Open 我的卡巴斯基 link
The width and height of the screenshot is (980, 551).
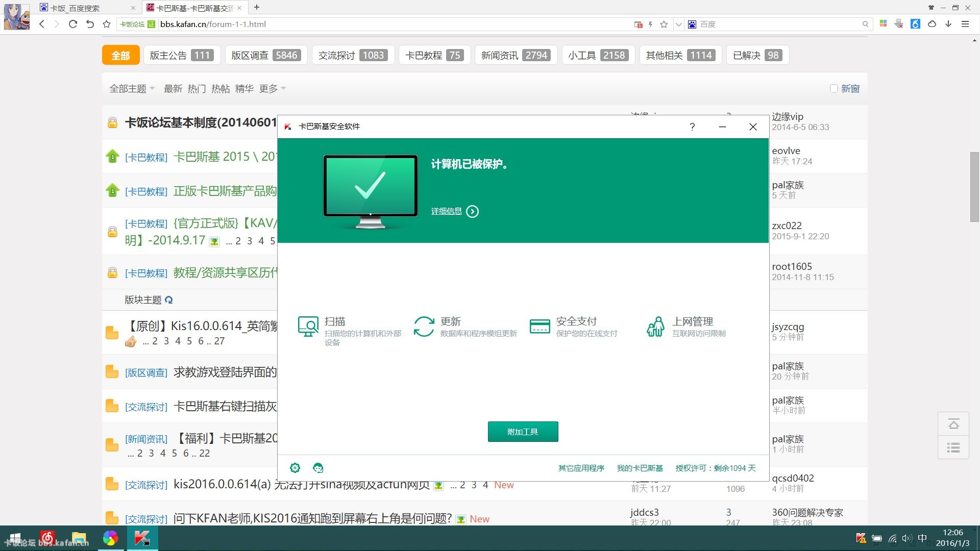coord(640,468)
